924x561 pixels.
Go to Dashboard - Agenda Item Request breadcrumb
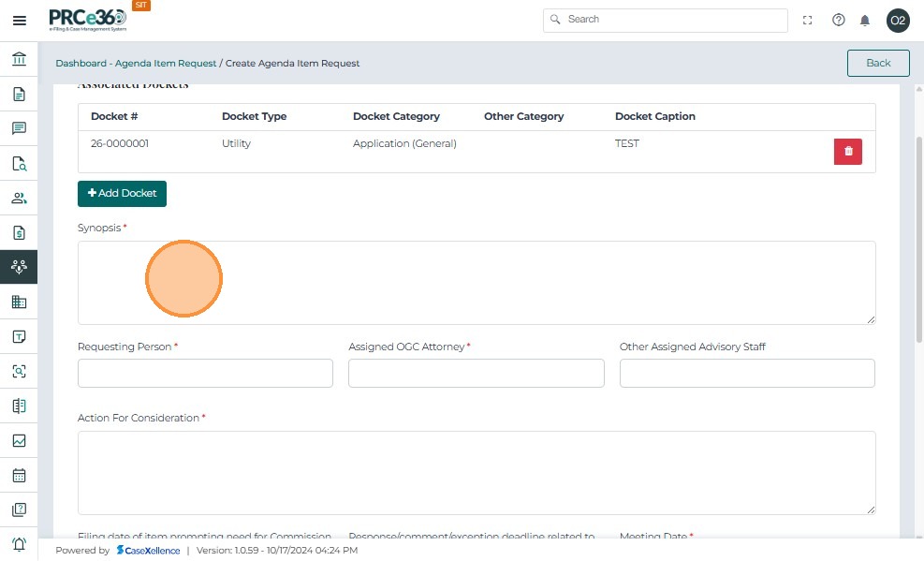click(136, 64)
